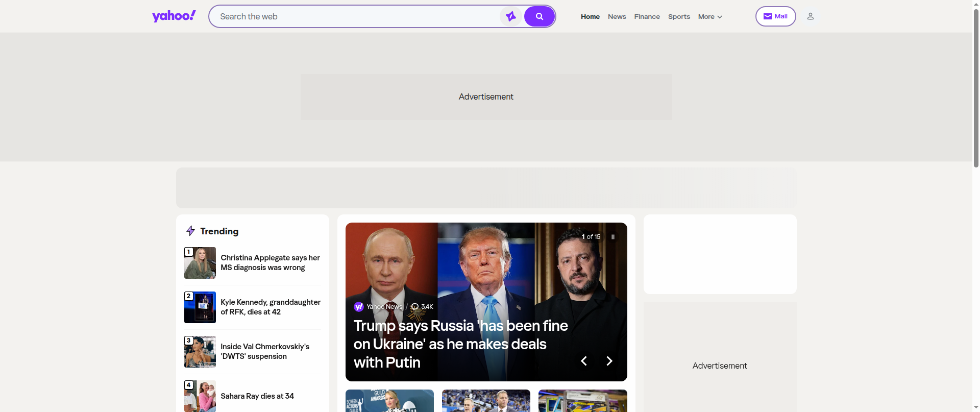Open the 3.4K comments bubble icon
This screenshot has width=980, height=412.
point(415,306)
